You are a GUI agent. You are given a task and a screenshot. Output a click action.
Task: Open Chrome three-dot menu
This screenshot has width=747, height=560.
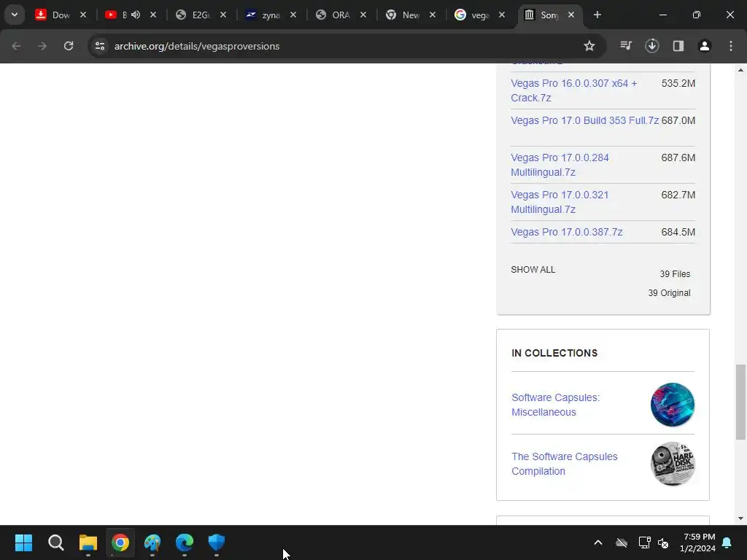(x=731, y=46)
